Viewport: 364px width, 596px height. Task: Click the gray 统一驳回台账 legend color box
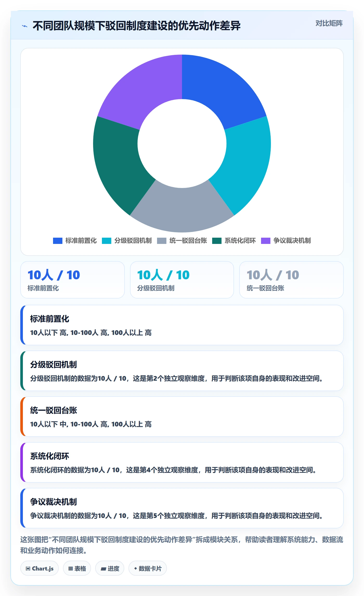point(162,241)
